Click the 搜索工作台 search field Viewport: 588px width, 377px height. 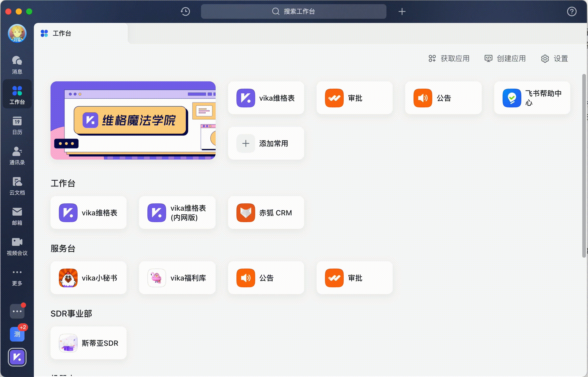tap(293, 11)
